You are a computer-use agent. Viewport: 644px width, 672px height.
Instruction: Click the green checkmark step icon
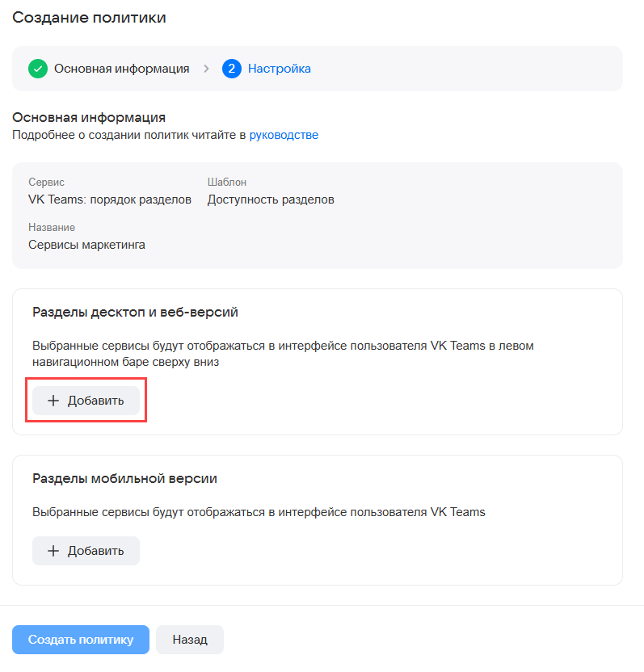[x=38, y=69]
